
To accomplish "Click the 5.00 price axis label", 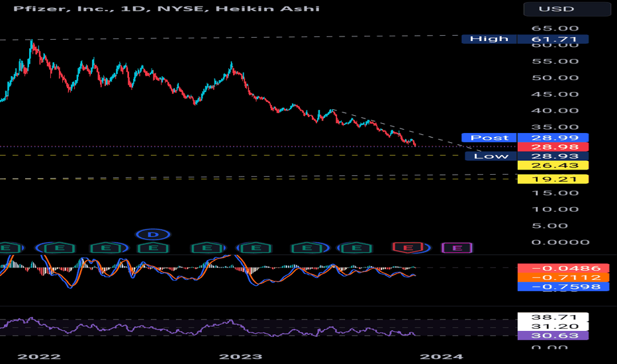I will pyautogui.click(x=549, y=226).
